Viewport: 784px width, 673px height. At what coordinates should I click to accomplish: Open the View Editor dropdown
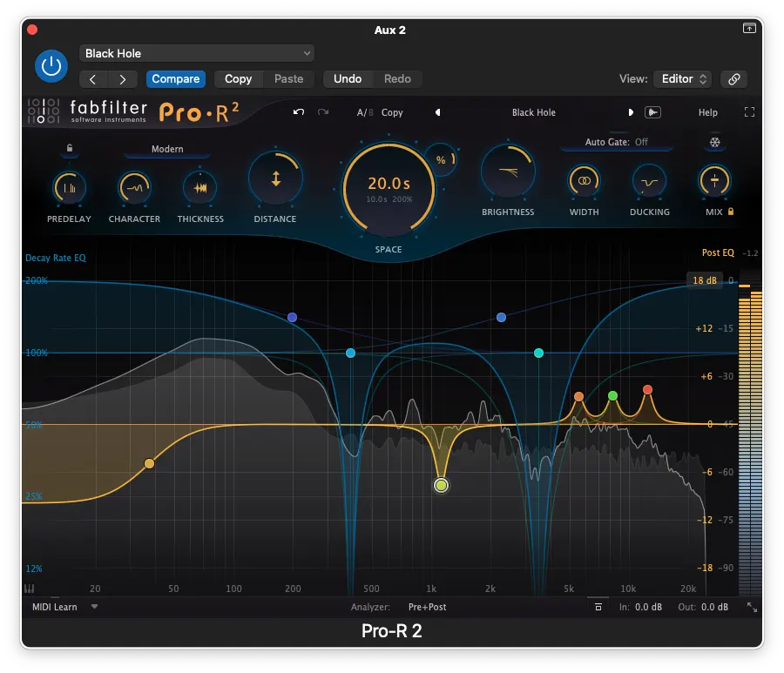tap(685, 79)
